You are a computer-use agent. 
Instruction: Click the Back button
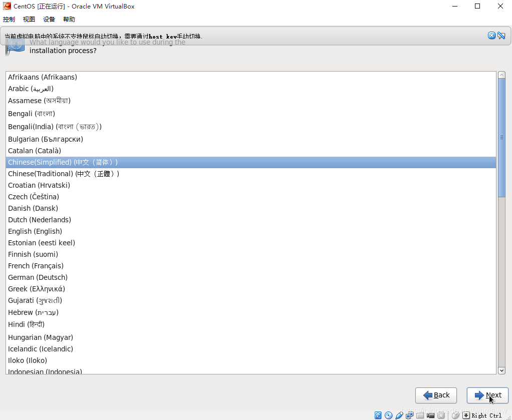click(436, 395)
